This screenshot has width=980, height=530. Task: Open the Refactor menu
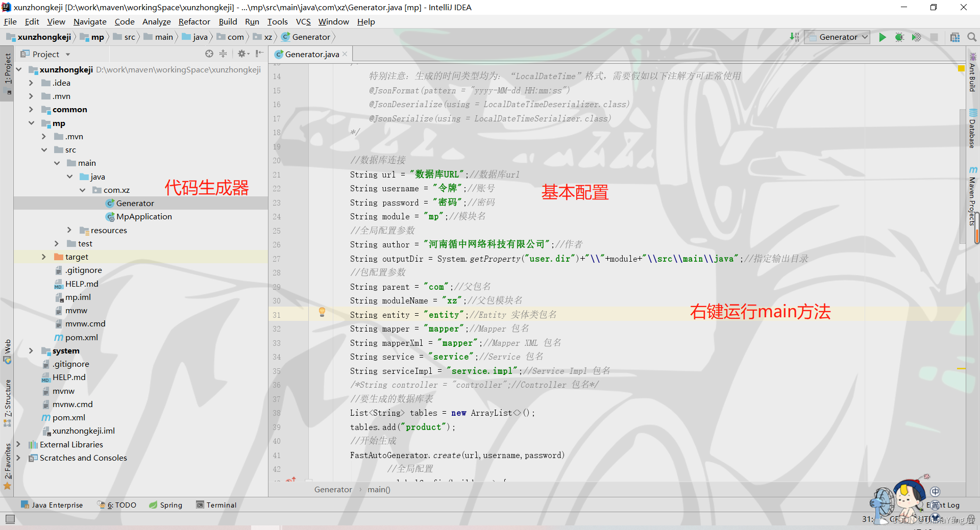click(x=194, y=21)
